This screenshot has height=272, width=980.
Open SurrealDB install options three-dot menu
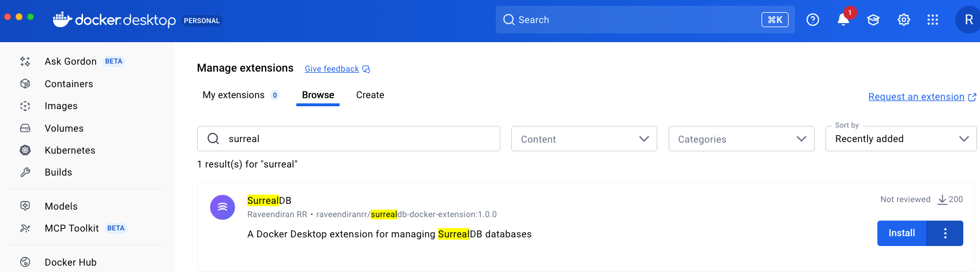[x=945, y=233]
